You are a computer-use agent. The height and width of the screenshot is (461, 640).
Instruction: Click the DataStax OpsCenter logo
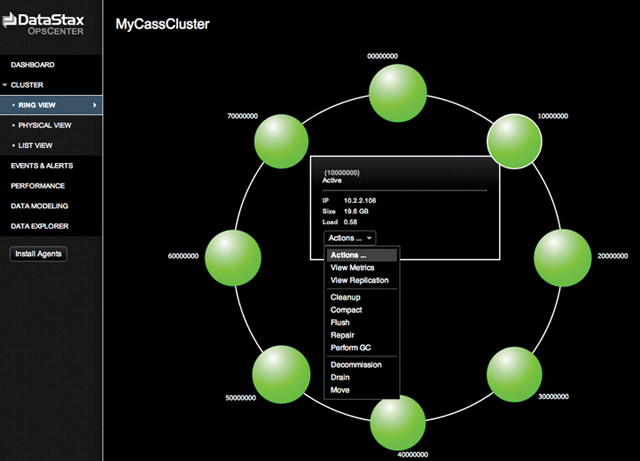43,24
